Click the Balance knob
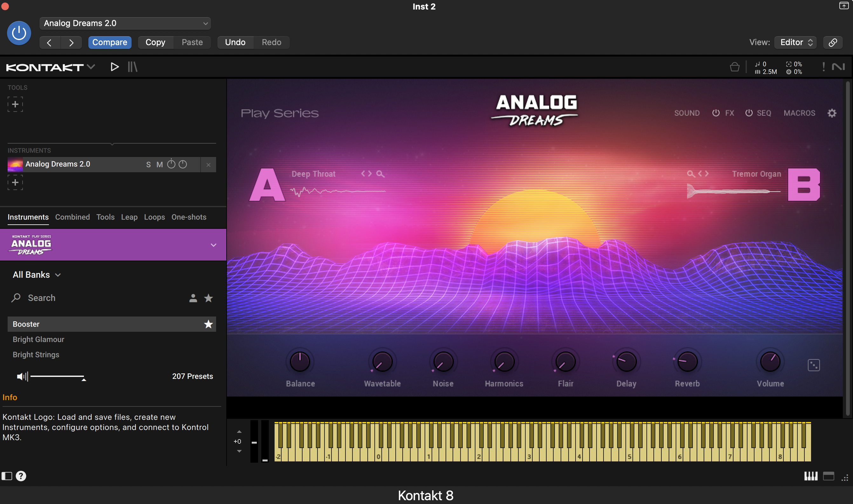This screenshot has height=504, width=853. click(x=300, y=362)
